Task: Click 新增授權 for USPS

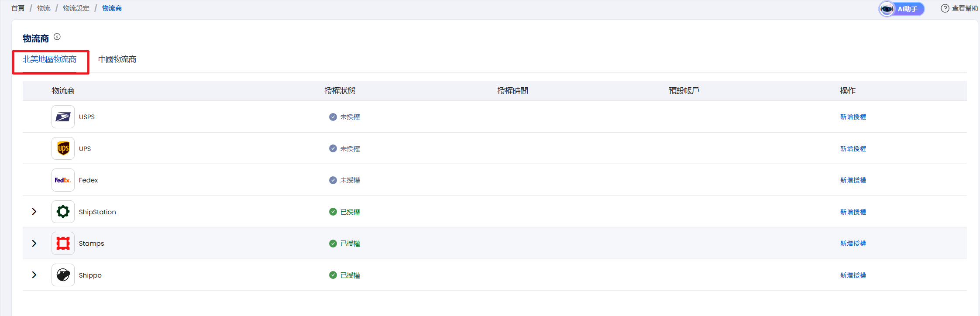Action: 853,117
